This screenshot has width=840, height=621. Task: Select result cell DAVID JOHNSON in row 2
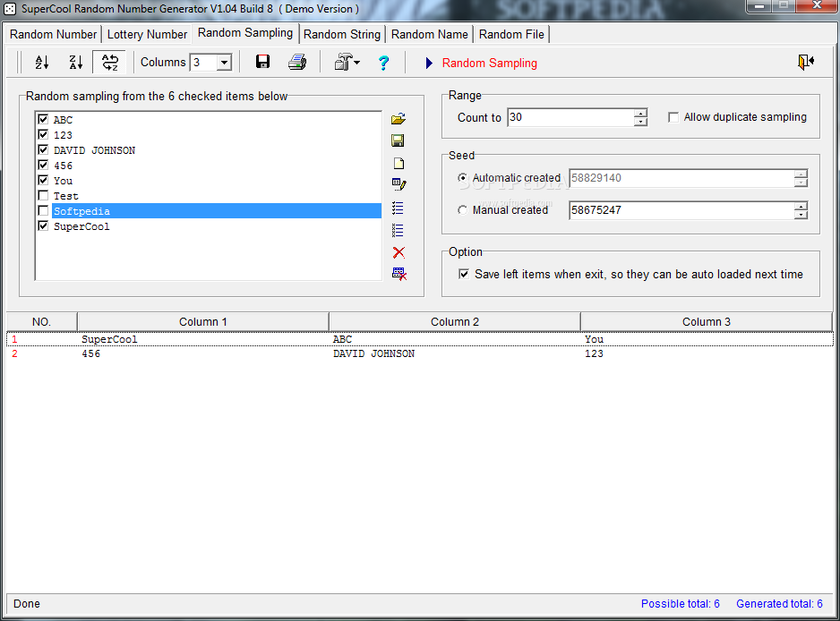point(374,353)
